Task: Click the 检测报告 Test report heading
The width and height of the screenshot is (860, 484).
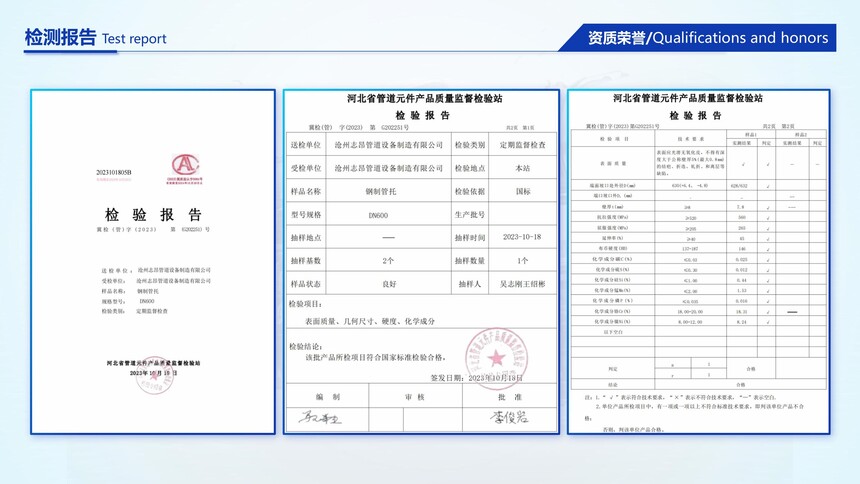Action: [x=95, y=38]
